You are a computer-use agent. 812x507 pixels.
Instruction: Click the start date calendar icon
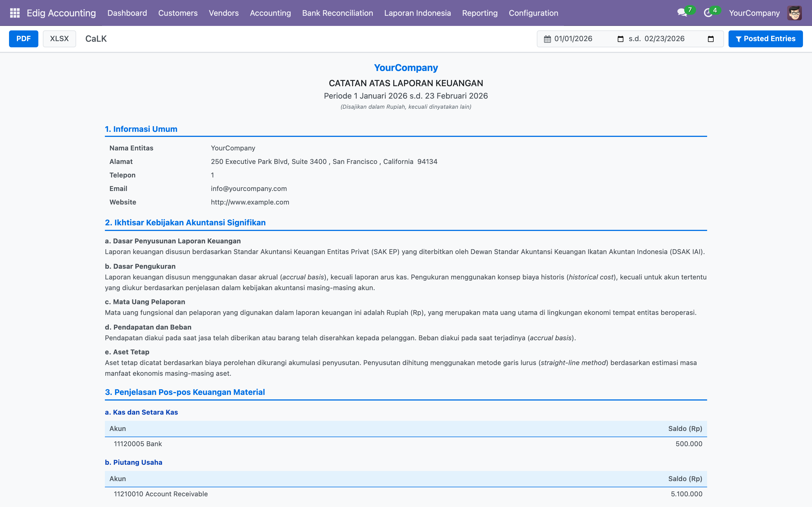[x=547, y=39]
